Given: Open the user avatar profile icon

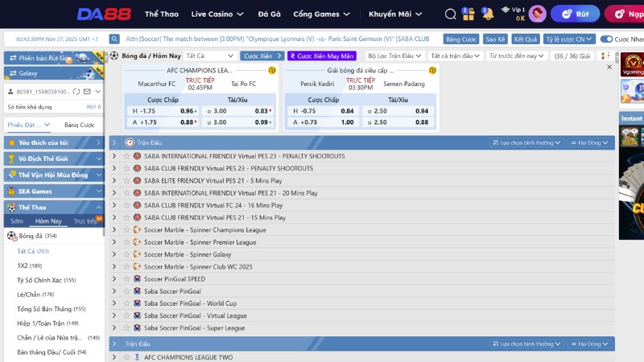Looking at the screenshot, I should click(537, 14).
